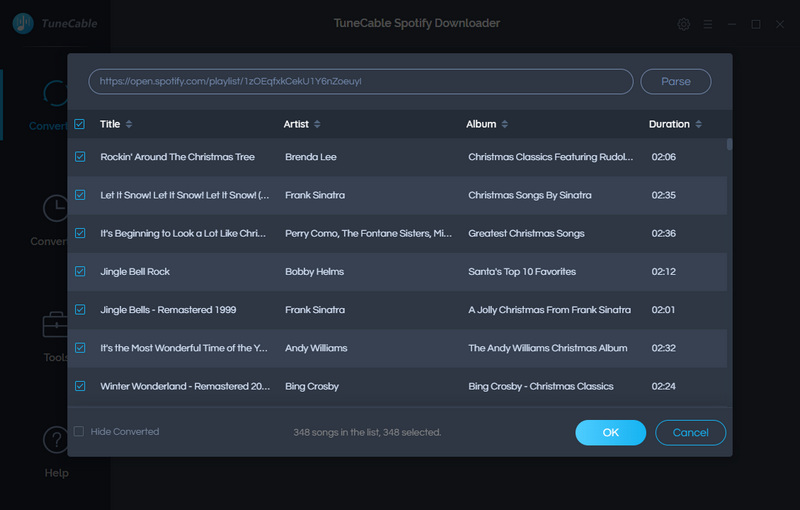Open settings gear in title bar
The height and width of the screenshot is (510, 800).
[684, 24]
